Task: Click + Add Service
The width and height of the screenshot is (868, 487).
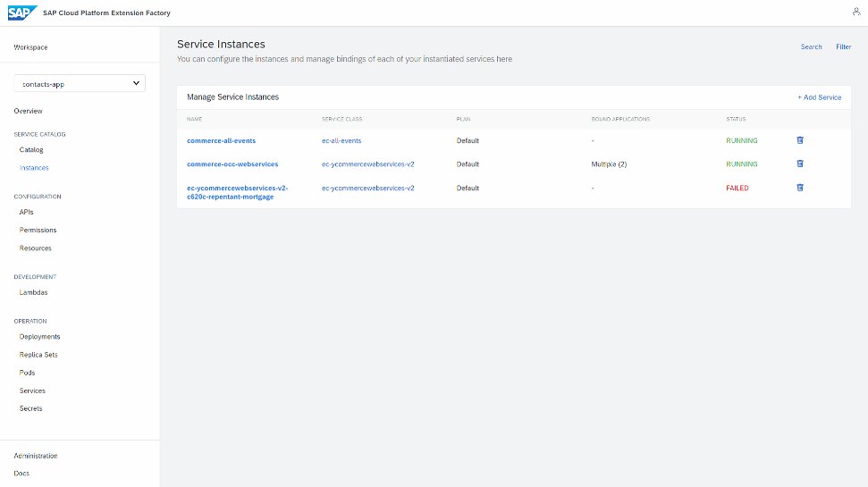Action: pyautogui.click(x=820, y=97)
